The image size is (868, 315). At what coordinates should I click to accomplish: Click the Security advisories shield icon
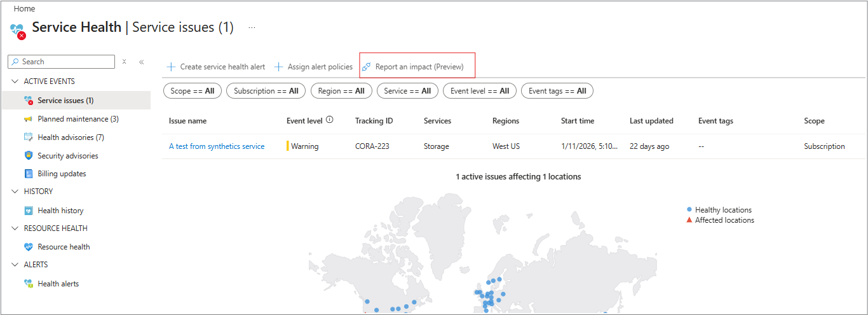(x=28, y=156)
